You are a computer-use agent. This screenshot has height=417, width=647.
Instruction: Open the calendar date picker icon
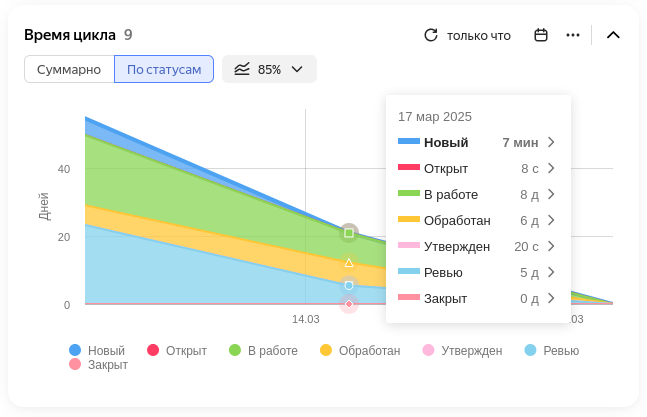[541, 35]
